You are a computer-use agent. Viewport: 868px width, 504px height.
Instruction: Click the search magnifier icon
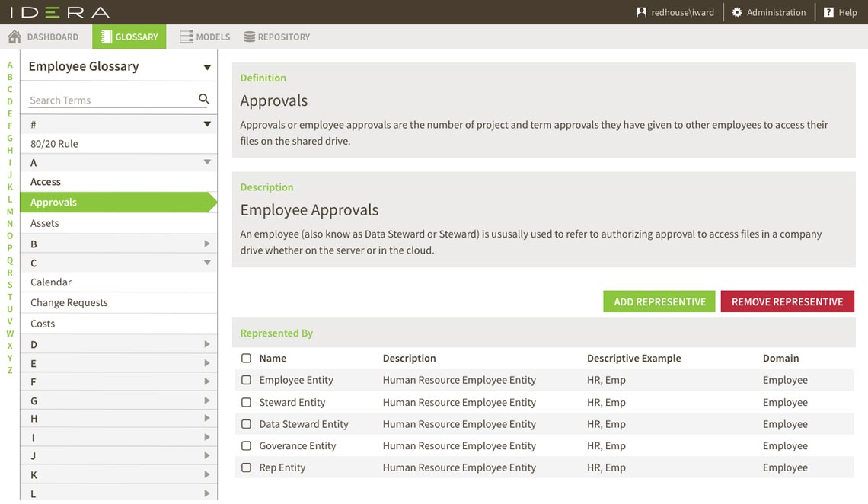point(203,99)
